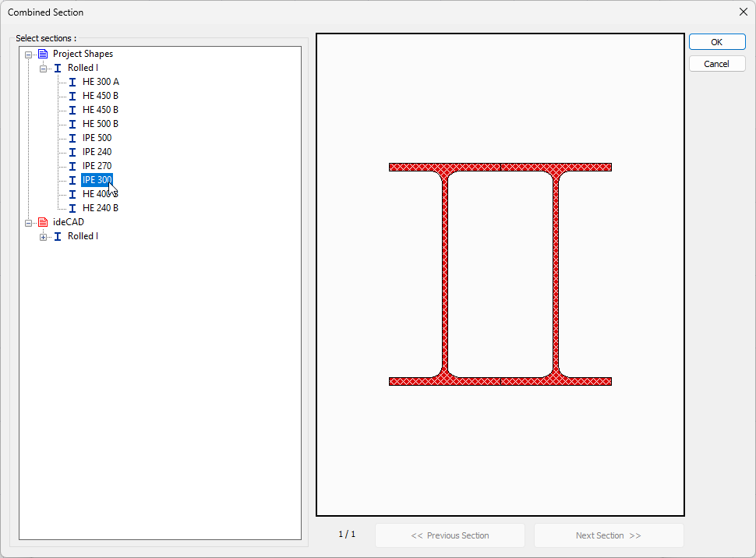Click the Rolled I icon under ideCAD
Screen dimensions: 756x558
click(57, 235)
